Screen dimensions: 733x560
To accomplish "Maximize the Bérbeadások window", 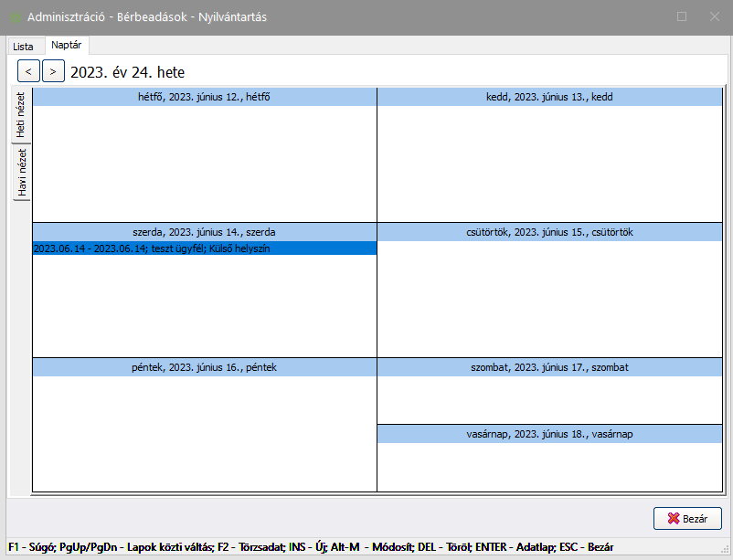I will click(682, 16).
